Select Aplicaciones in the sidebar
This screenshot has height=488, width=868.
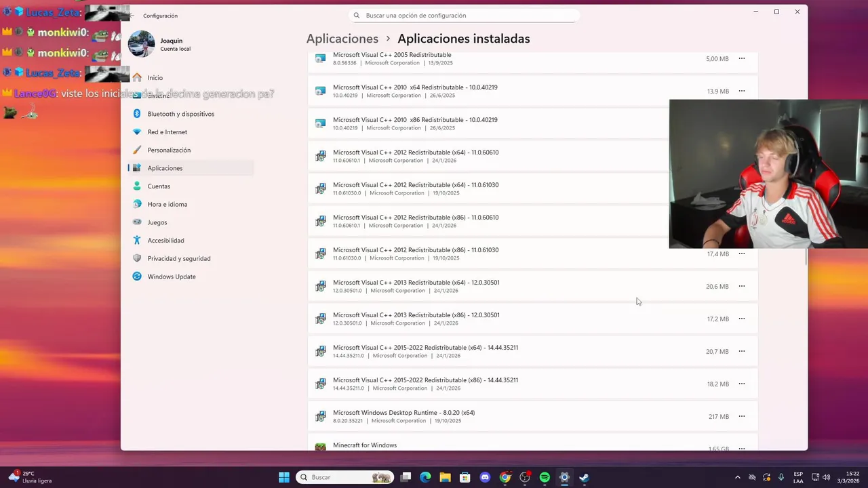[191, 168]
